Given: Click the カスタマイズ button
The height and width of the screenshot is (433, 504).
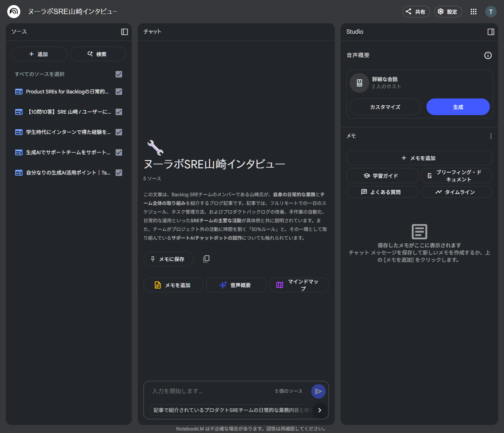Looking at the screenshot, I should (x=385, y=107).
